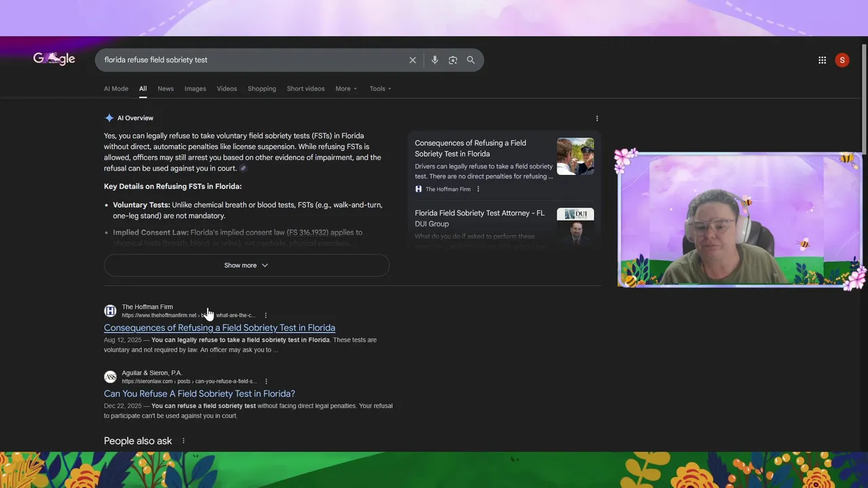Open the account avatar labeled S
This screenshot has width=868, height=488.
pyautogui.click(x=842, y=60)
